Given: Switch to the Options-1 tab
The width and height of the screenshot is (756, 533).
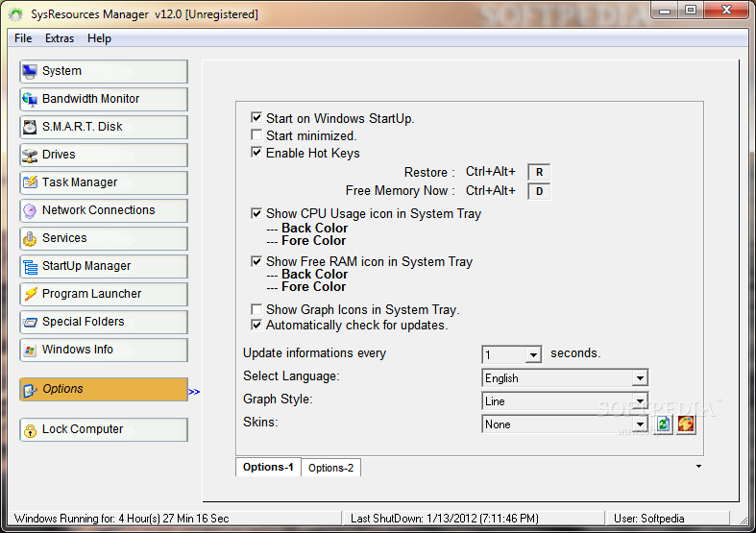Looking at the screenshot, I should click(x=268, y=467).
